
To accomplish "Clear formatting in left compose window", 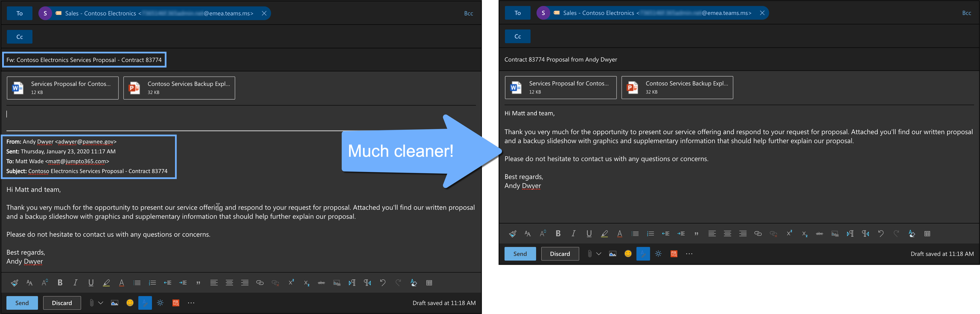I will 414,283.
